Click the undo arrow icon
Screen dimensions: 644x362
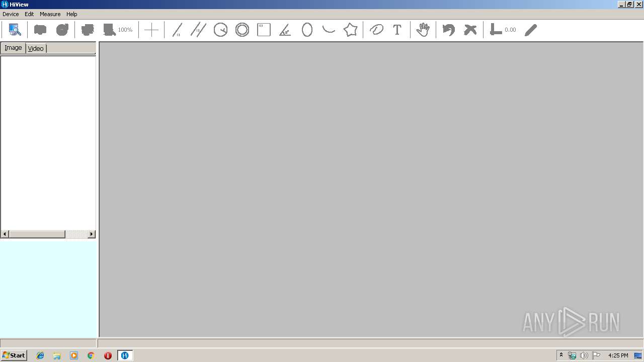pyautogui.click(x=449, y=30)
